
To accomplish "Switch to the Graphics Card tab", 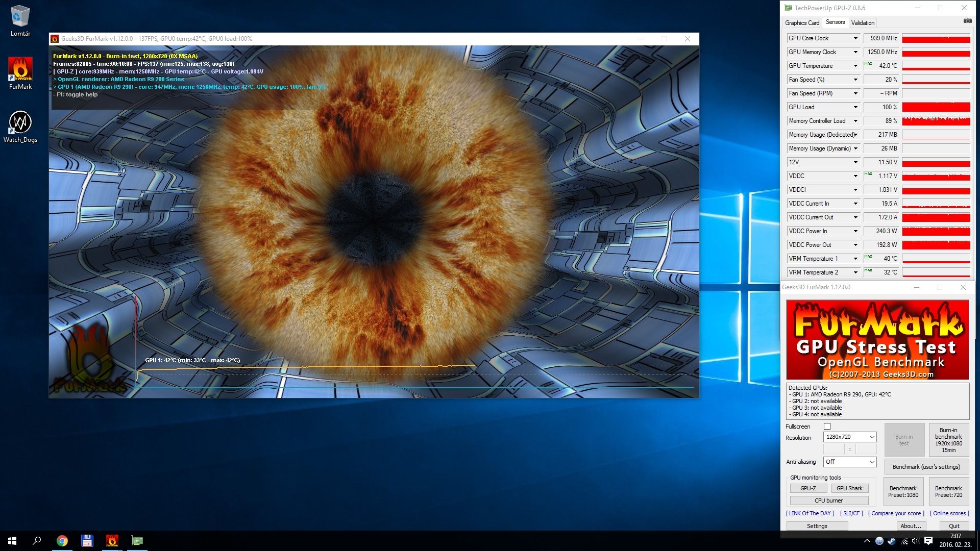I will [802, 23].
